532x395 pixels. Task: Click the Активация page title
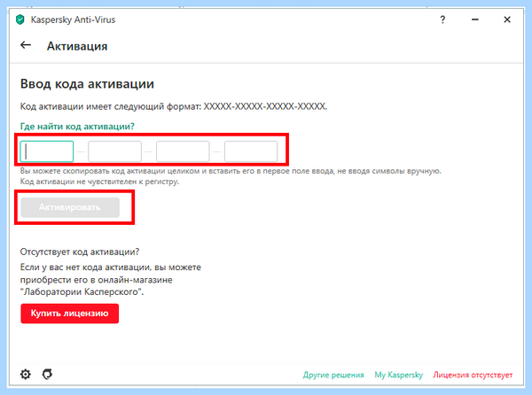coord(77,46)
